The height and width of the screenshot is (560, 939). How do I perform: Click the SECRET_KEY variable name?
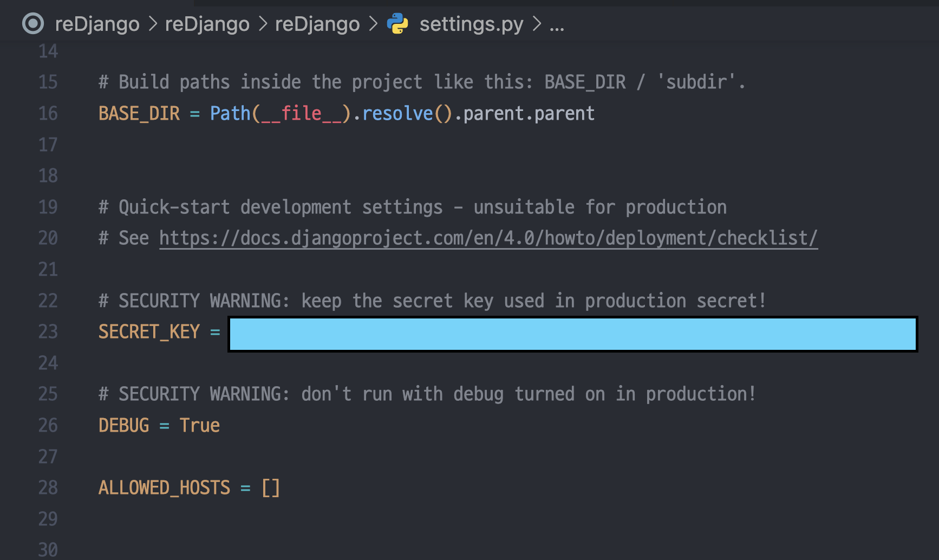tap(149, 332)
